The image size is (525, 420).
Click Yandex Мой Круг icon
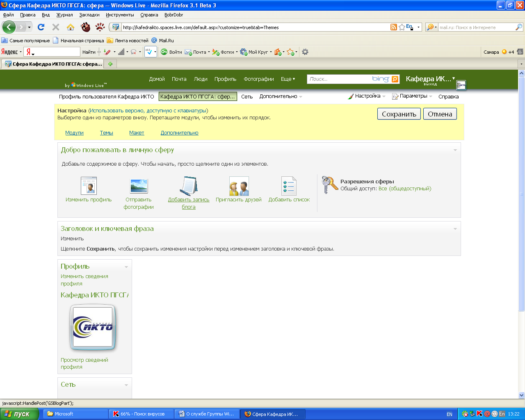click(244, 52)
